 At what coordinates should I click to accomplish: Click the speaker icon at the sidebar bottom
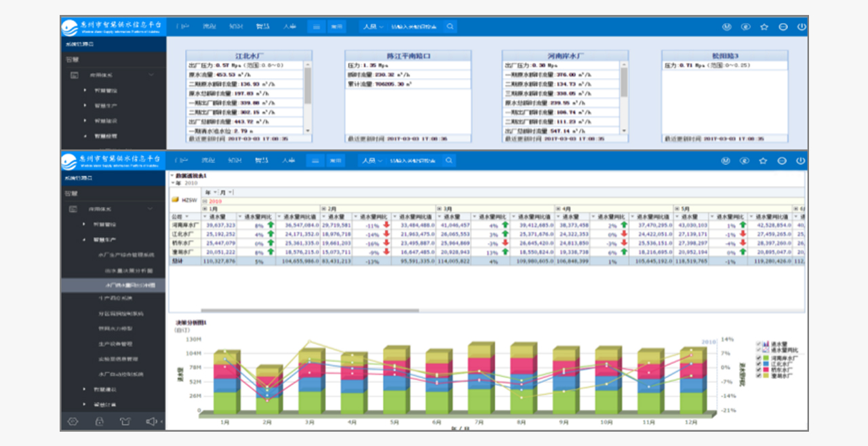[151, 422]
